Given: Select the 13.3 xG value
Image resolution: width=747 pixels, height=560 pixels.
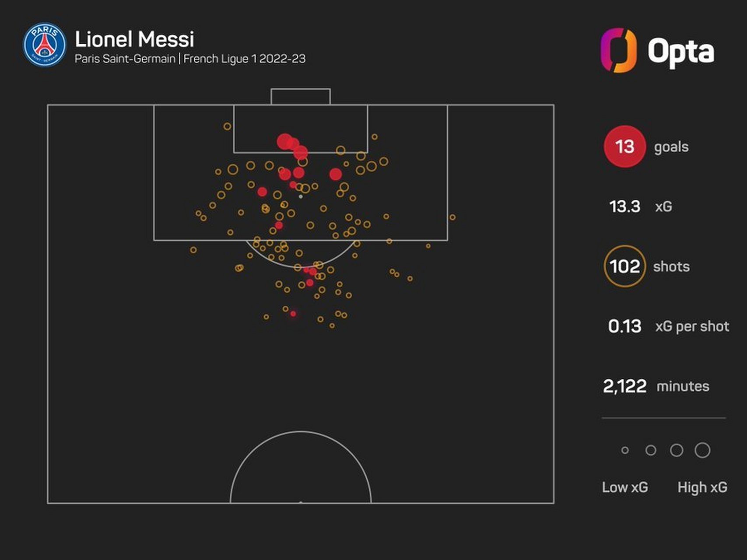Looking at the screenshot, I should [624, 206].
